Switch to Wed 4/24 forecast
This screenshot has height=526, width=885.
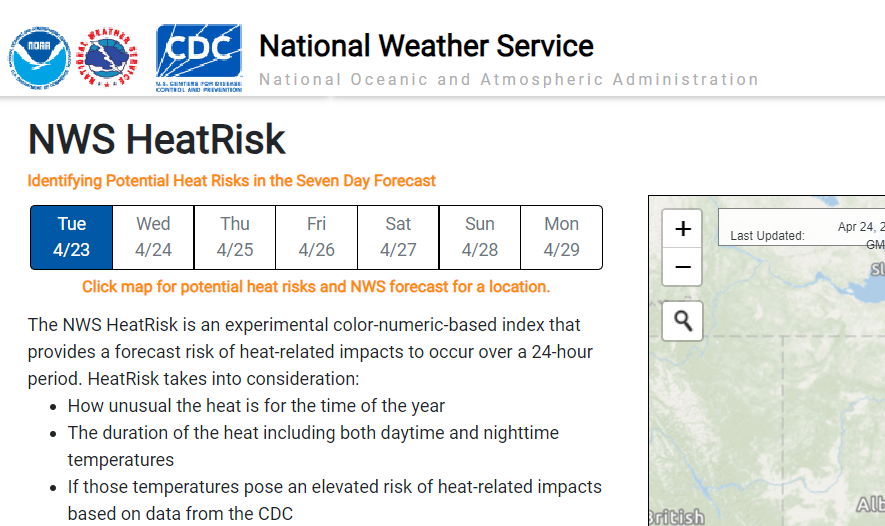click(153, 237)
